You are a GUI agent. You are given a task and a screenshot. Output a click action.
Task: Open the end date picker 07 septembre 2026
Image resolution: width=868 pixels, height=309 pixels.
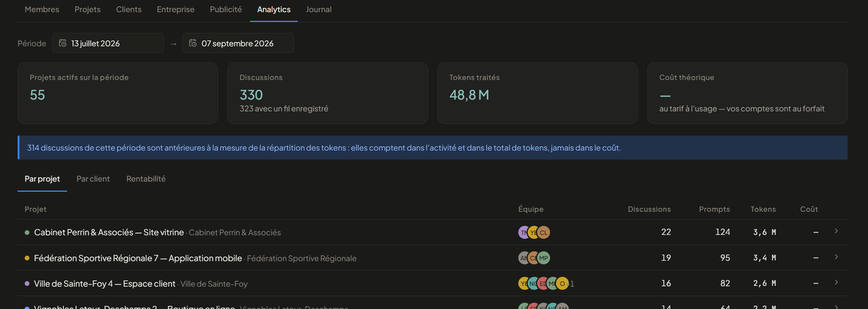coord(238,43)
